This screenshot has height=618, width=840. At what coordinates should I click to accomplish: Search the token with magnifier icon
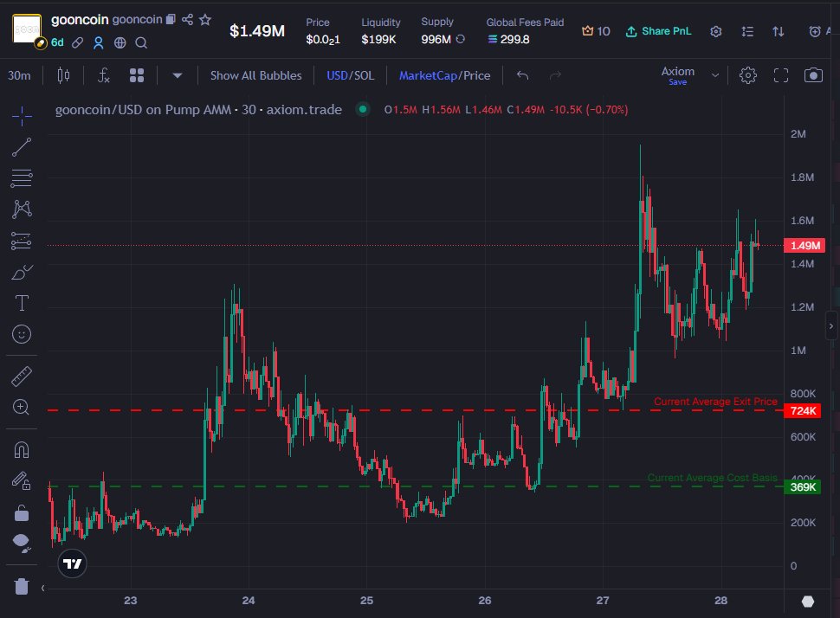[141, 42]
